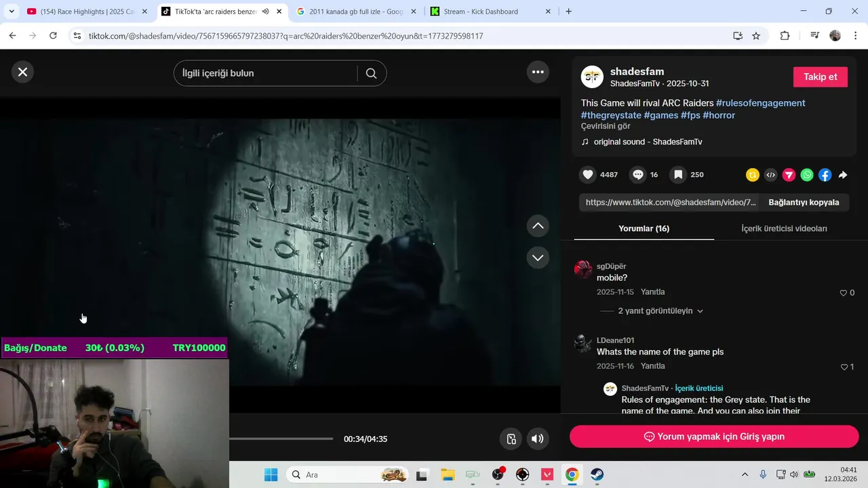
Task: Mute the TikTok tab via its speaker icon
Action: [266, 12]
